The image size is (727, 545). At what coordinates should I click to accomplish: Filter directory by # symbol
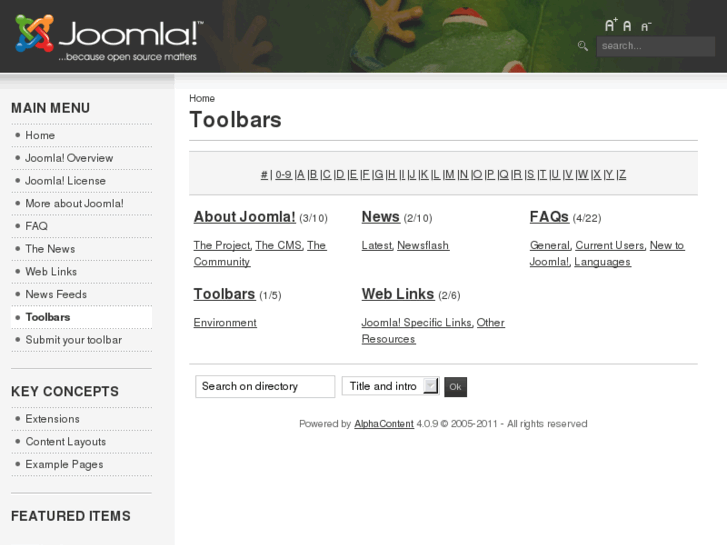point(264,174)
